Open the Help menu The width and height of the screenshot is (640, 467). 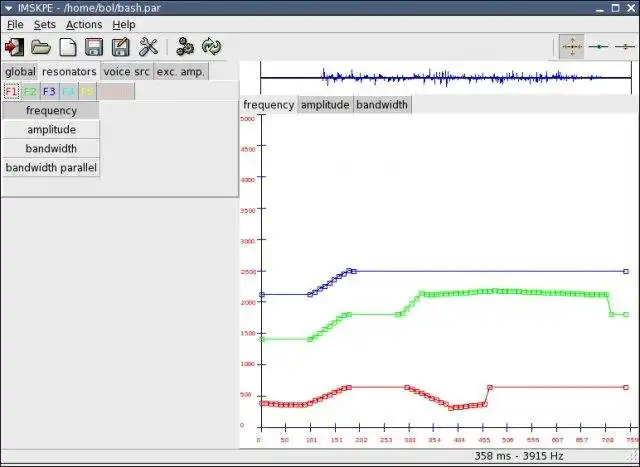(124, 25)
